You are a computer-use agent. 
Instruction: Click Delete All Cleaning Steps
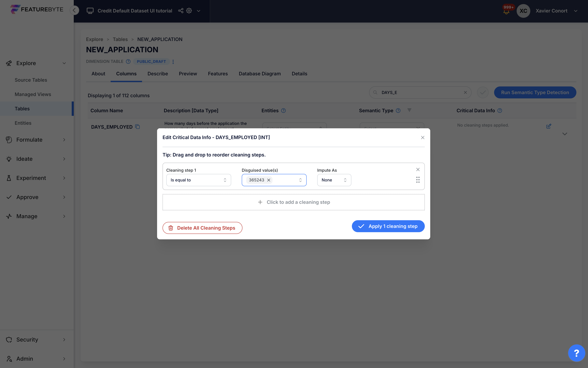pos(202,228)
